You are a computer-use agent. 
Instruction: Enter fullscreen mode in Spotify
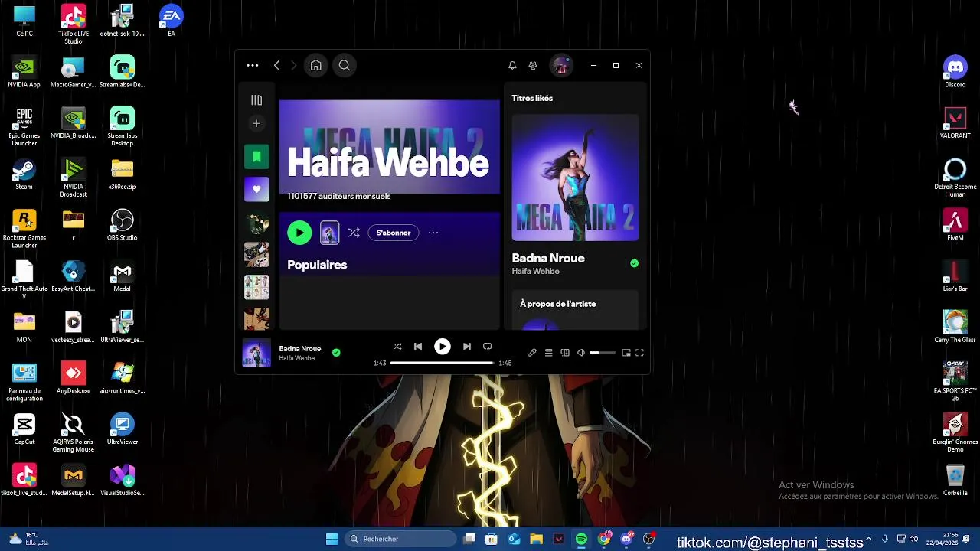(x=639, y=353)
